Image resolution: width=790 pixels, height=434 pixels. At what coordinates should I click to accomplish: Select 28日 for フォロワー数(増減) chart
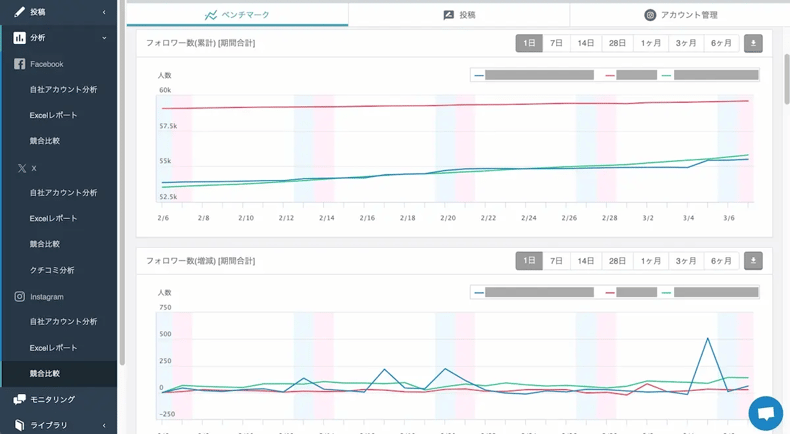[617, 261]
